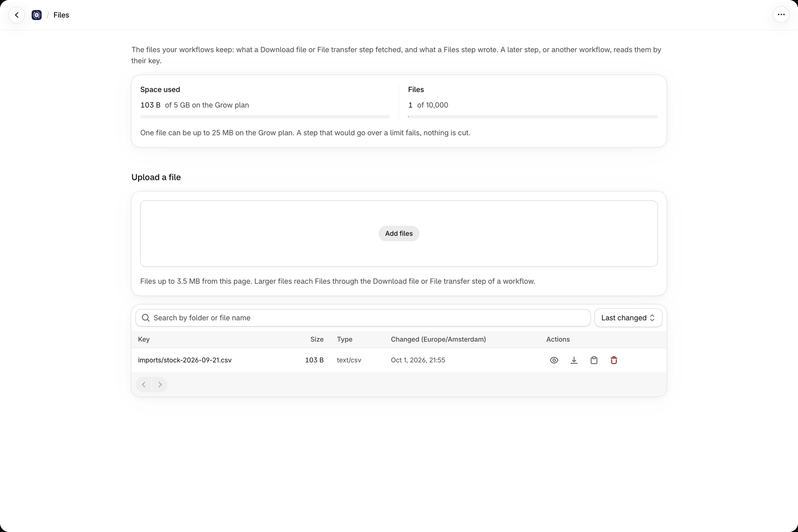This screenshot has height=532, width=798.
Task: Go to the next table page
Action: pyautogui.click(x=160, y=384)
